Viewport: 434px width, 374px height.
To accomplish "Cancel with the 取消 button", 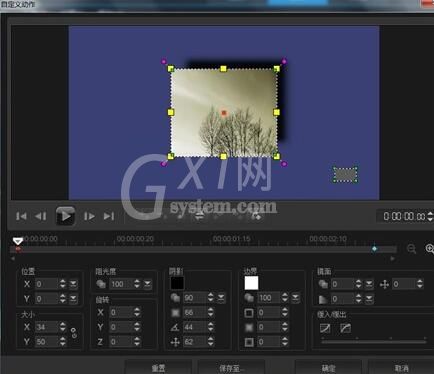I will click(401, 368).
